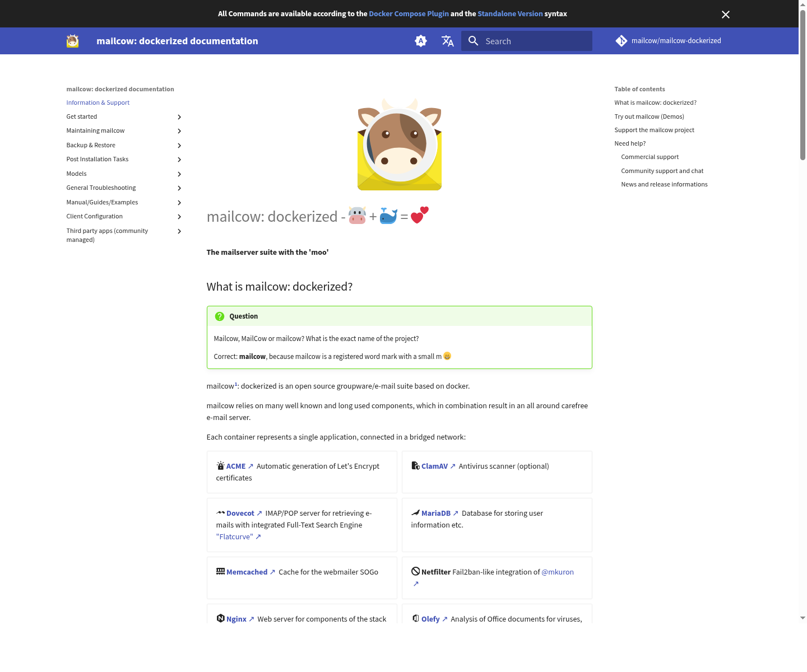Click the Olefy document icon

tap(415, 618)
